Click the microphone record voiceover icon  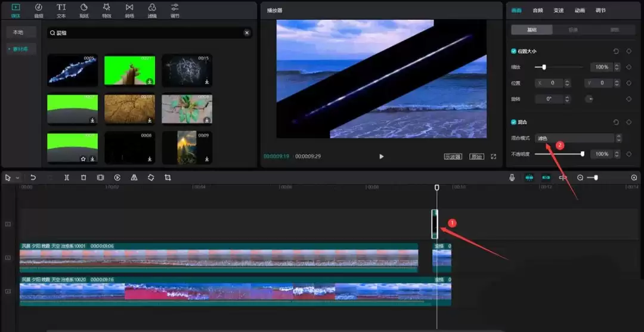(x=512, y=178)
